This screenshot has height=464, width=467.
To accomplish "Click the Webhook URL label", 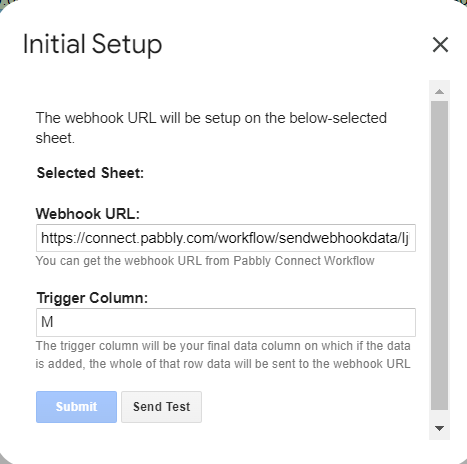I will (88, 214).
